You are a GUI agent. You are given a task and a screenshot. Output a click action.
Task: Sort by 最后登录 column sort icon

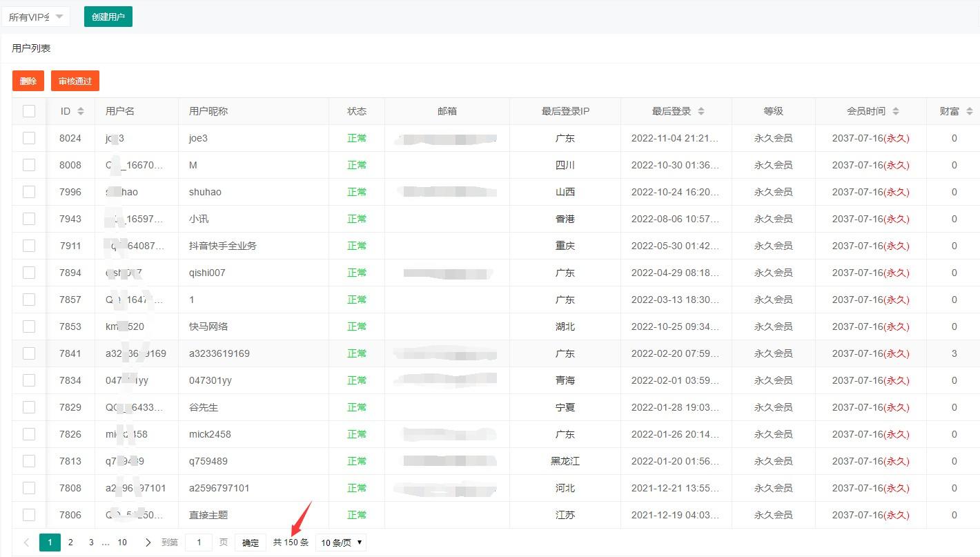701,111
